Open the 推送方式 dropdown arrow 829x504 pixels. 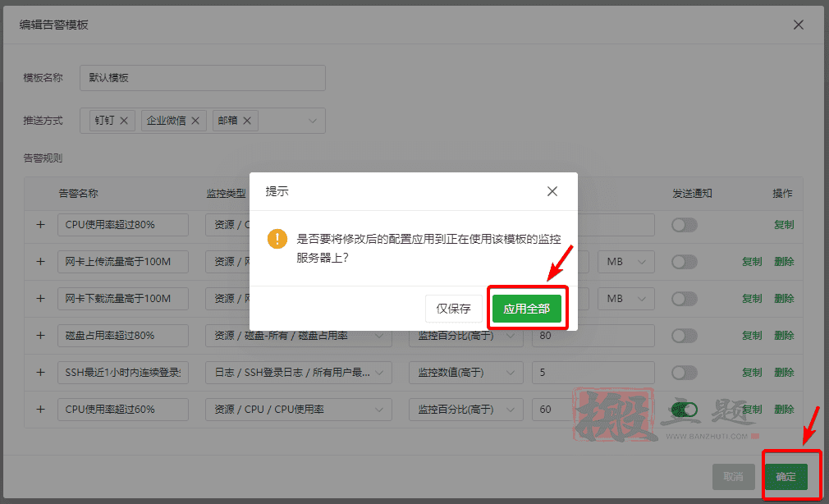(313, 121)
